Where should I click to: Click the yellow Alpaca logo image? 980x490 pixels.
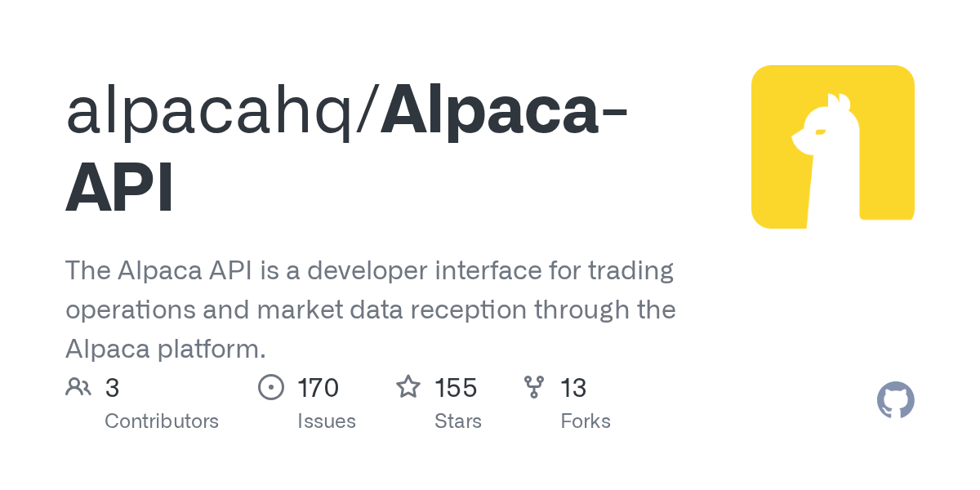click(833, 147)
